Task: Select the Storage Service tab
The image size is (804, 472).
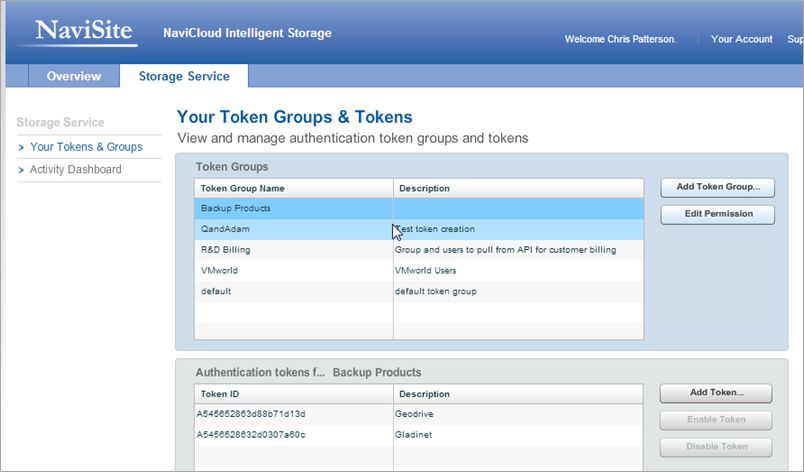Action: 184,76
